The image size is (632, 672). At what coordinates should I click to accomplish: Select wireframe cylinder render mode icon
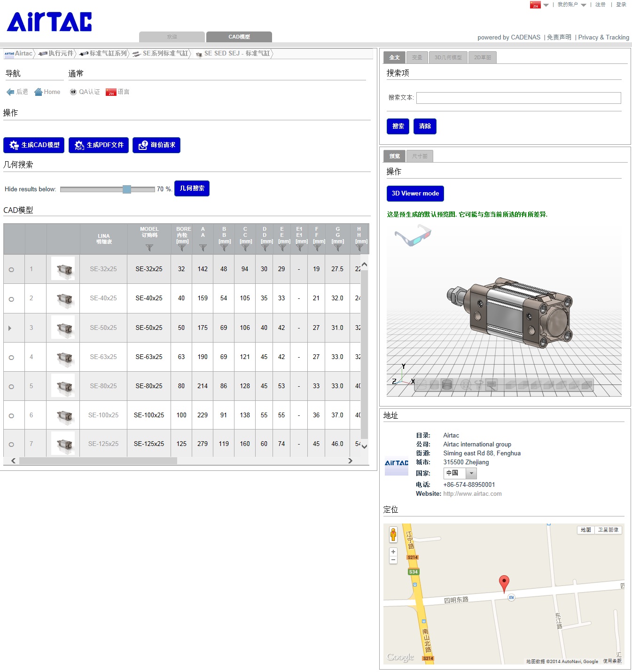tap(421, 385)
